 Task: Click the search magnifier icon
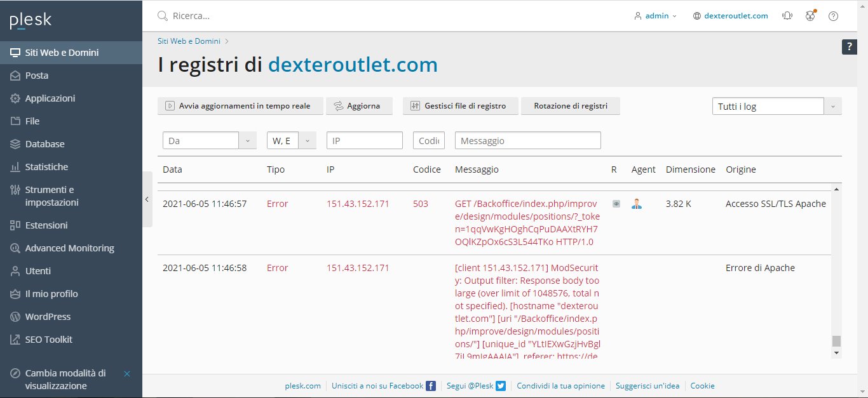pyautogui.click(x=163, y=16)
